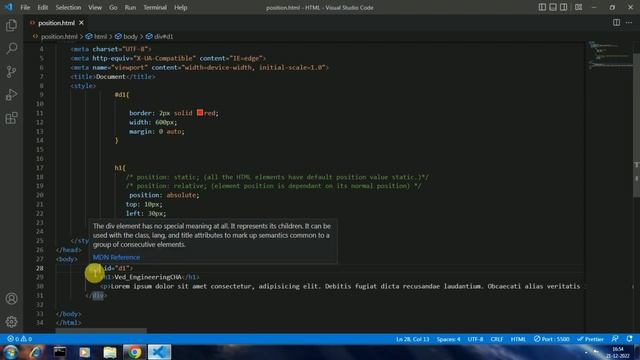Open the File menu
Screen dimensions: 640x360
pyautogui.click(x=25, y=7)
